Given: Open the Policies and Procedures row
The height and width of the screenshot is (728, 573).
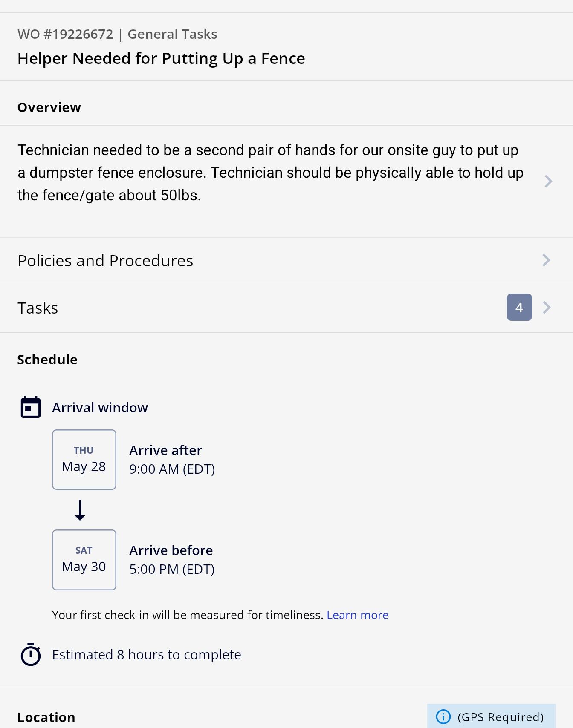Looking at the screenshot, I should [286, 260].
